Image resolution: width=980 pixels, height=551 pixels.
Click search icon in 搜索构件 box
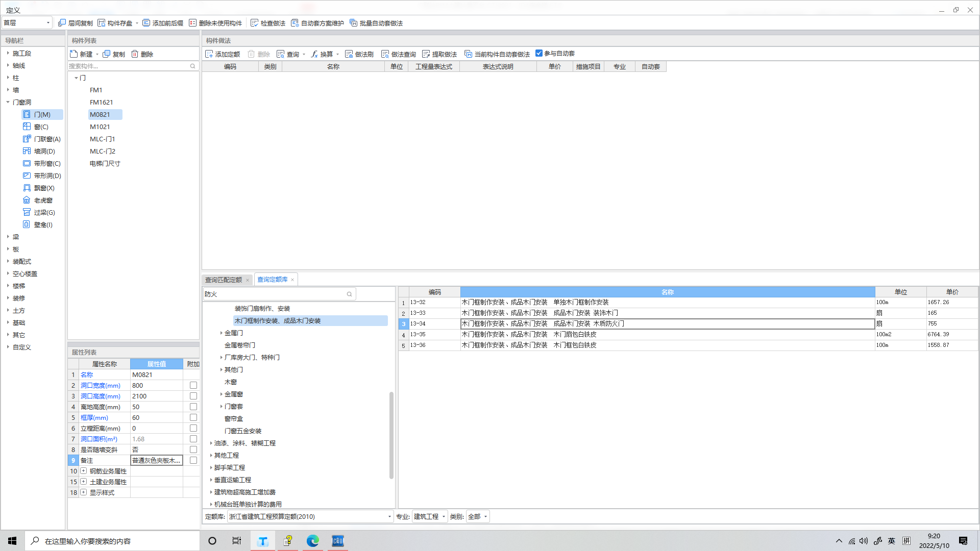tap(193, 66)
